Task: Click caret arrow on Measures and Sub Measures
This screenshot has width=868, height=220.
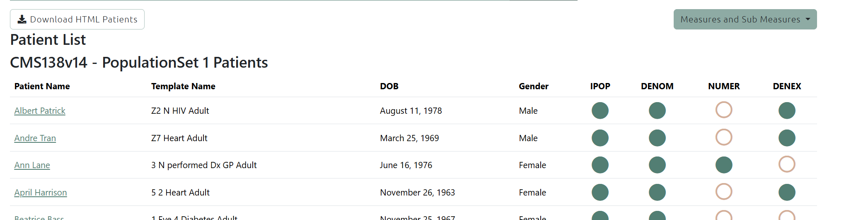Action: coord(808,20)
